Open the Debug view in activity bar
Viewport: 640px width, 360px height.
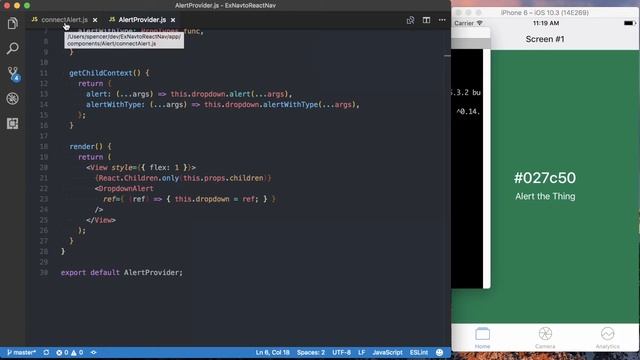coord(13,98)
